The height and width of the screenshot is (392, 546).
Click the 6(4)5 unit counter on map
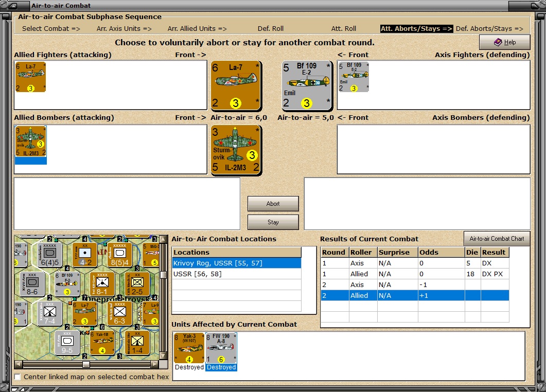50,255
